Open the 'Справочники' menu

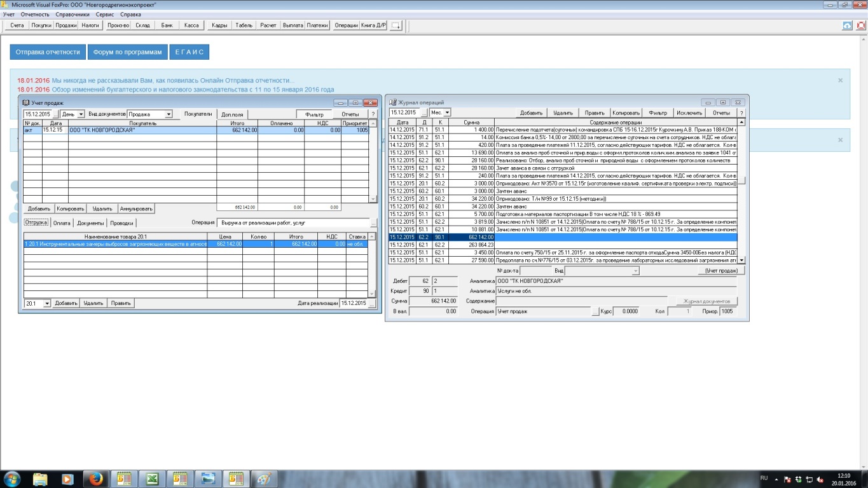72,14
